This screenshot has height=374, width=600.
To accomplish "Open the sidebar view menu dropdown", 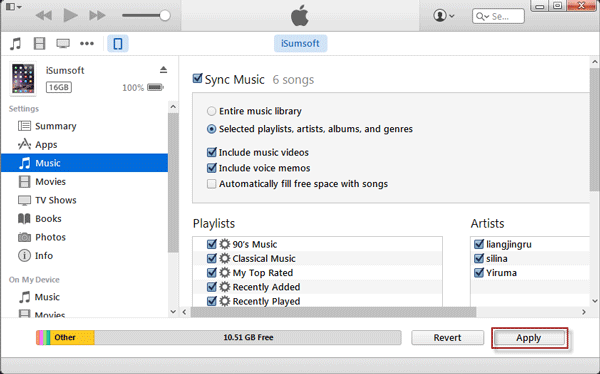I will point(13,7).
